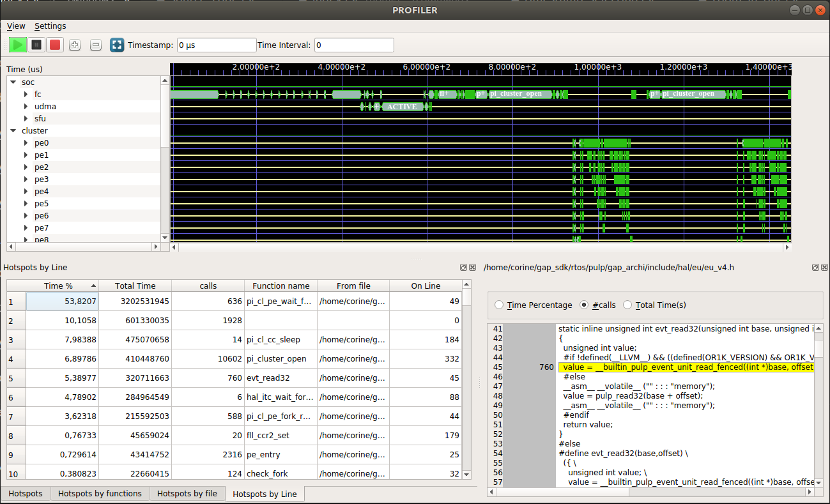Start profiling with the green play button

point(18,45)
